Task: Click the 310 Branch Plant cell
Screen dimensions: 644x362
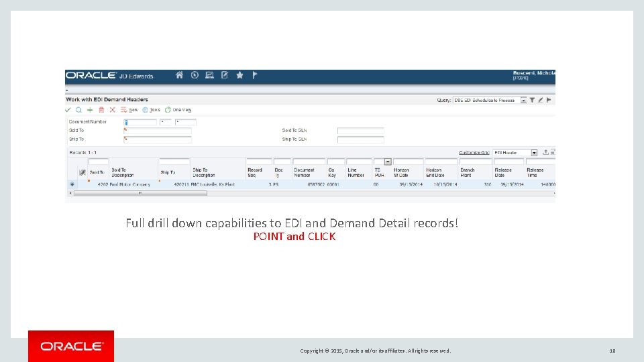Action: point(488,185)
